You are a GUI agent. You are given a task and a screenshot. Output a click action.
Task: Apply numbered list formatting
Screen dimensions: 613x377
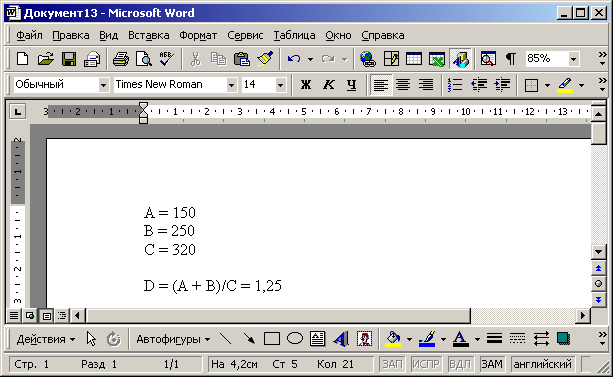(455, 84)
